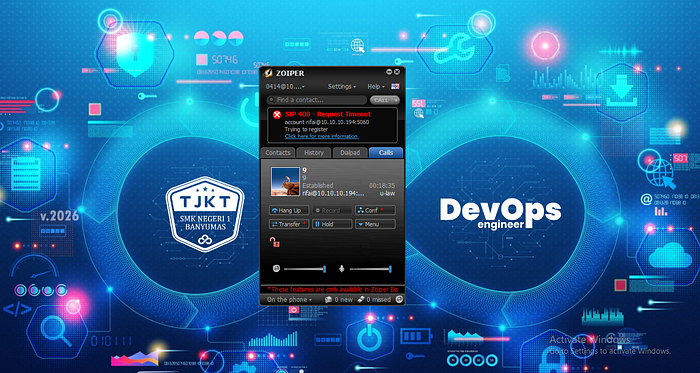Screen dimensions: 700x373
Task: Put the call on Hold
Action: coord(332,224)
